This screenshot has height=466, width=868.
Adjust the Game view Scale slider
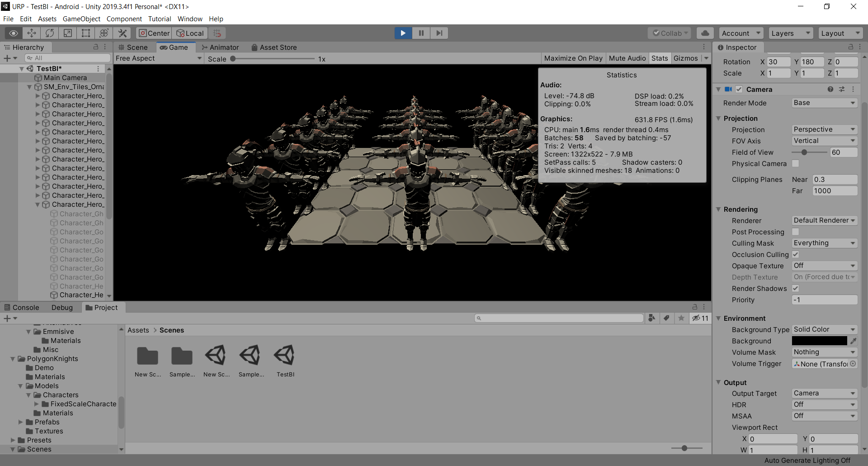click(x=273, y=59)
